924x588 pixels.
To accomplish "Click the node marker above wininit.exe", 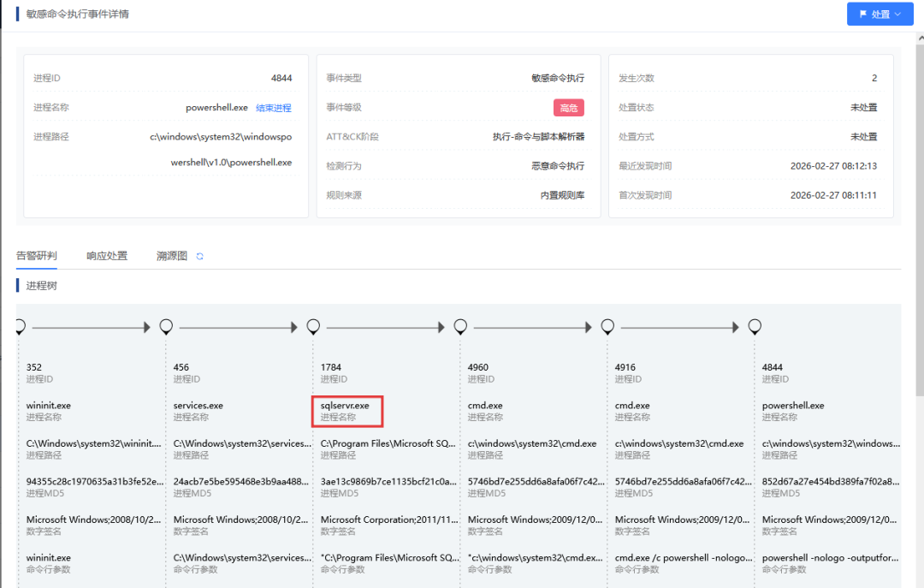I will click(x=20, y=326).
